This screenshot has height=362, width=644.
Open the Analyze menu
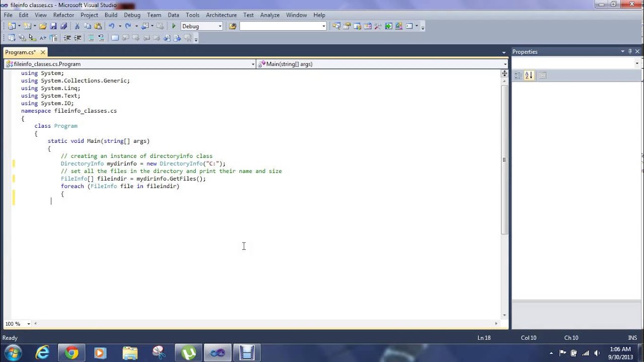pyautogui.click(x=270, y=15)
